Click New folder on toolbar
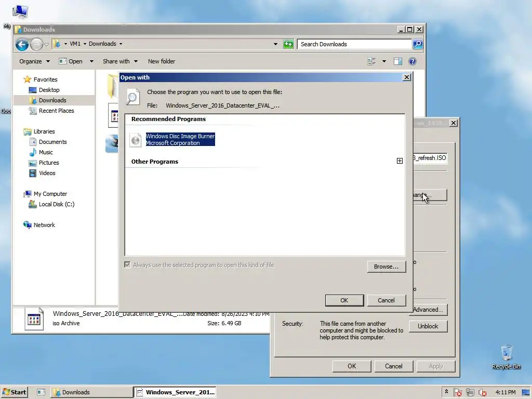 [162, 61]
